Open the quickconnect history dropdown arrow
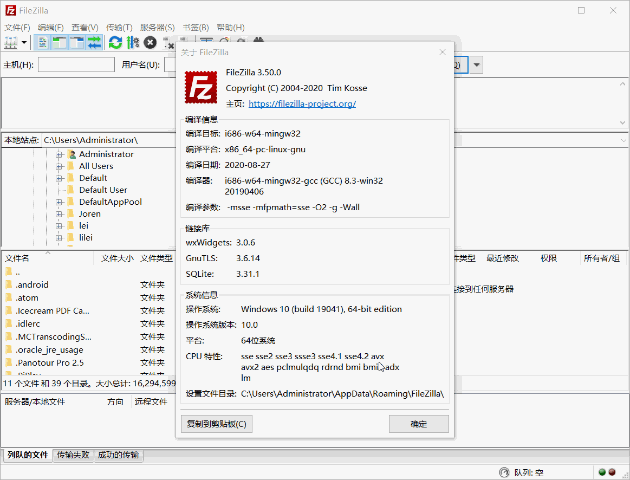This screenshot has height=480, width=630. [476, 65]
